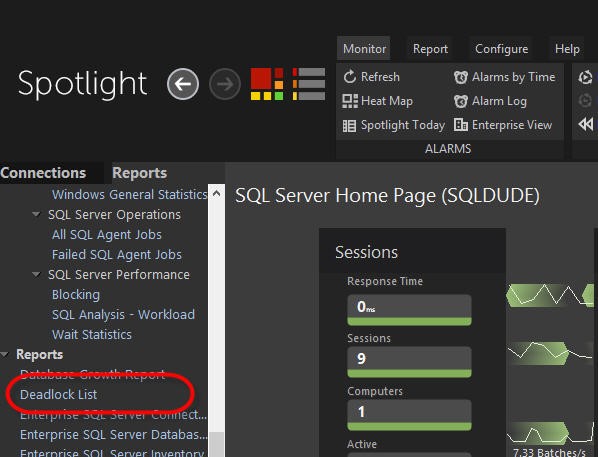
Task: Open the Blocking view
Action: [x=76, y=294]
